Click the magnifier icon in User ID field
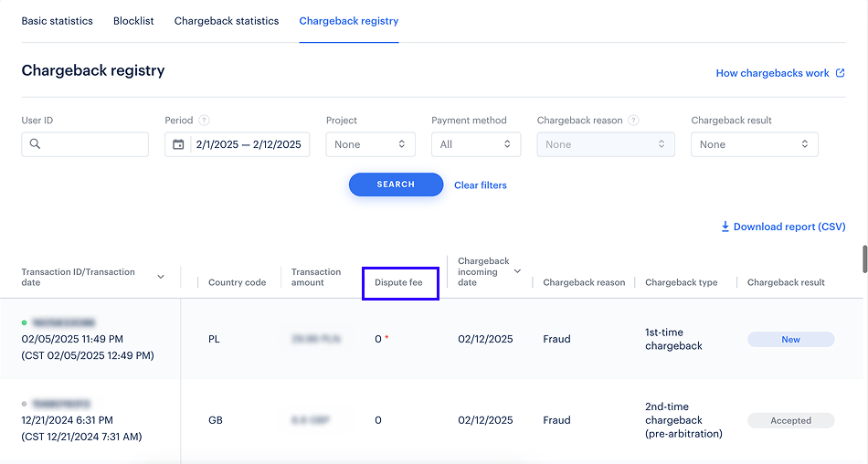The height and width of the screenshot is (464, 868). pyautogui.click(x=35, y=144)
